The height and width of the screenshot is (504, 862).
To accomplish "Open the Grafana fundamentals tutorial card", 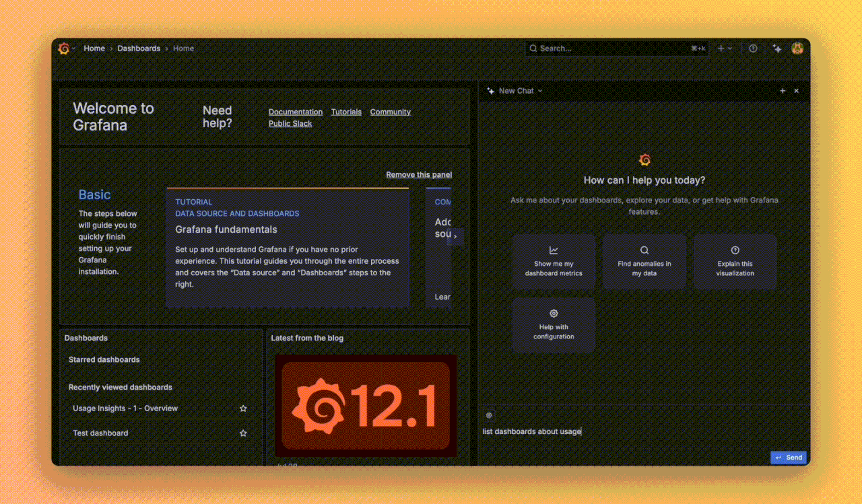I will (288, 248).
